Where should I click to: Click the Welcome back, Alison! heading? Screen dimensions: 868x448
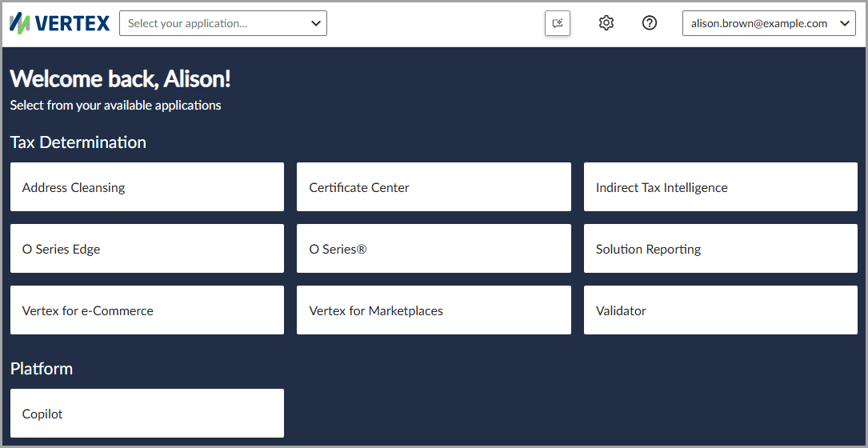[120, 79]
